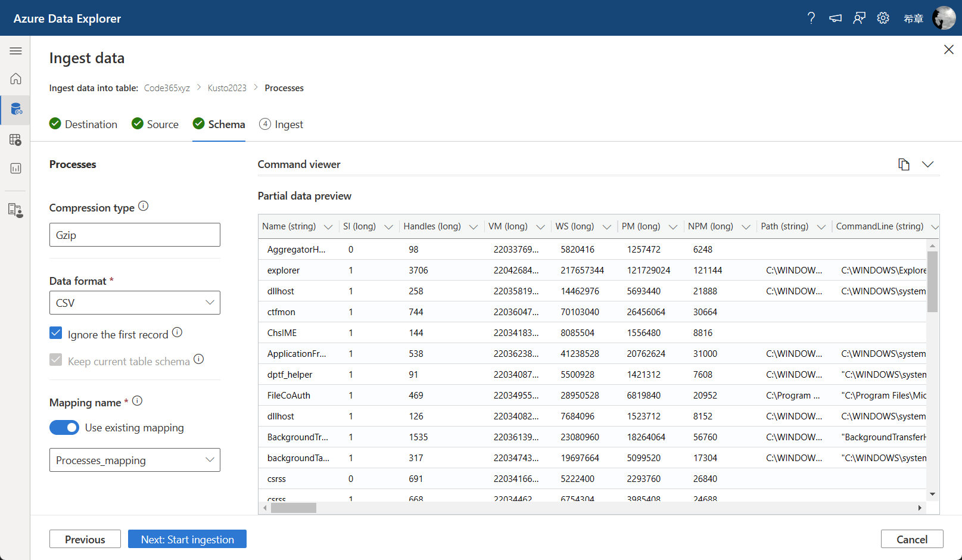Show Ignore the first record info

tap(177, 332)
